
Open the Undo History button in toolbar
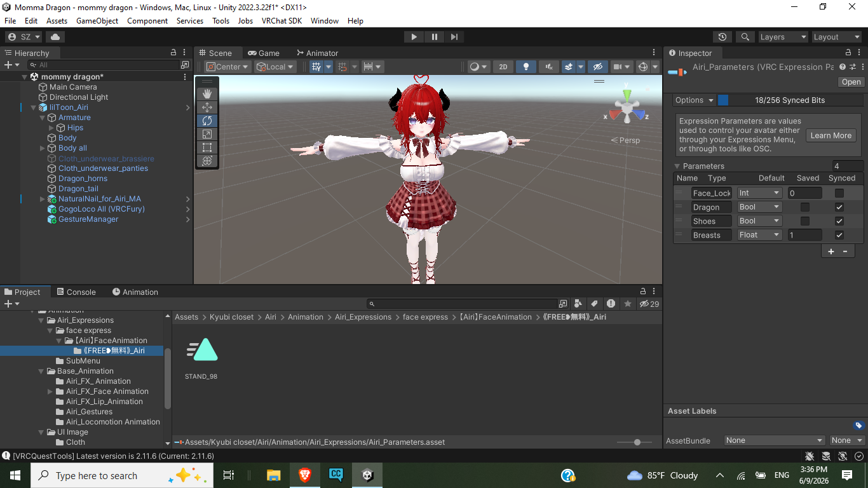tap(722, 37)
